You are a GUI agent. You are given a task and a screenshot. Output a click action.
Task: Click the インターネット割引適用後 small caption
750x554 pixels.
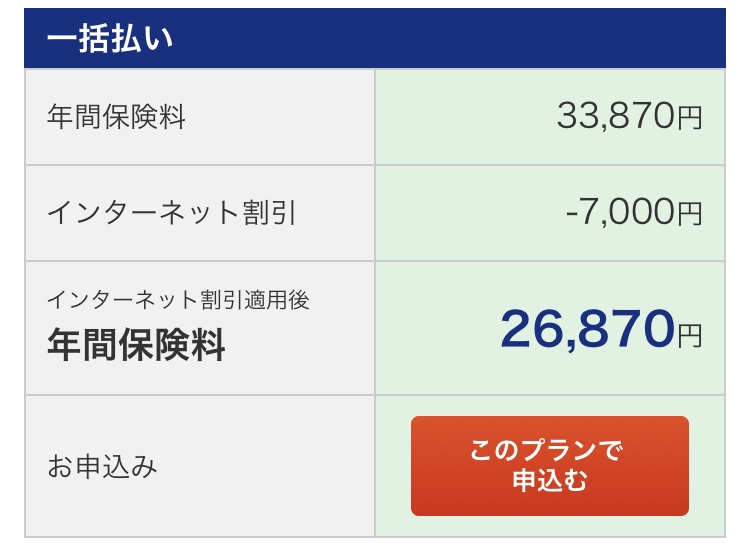(x=178, y=300)
